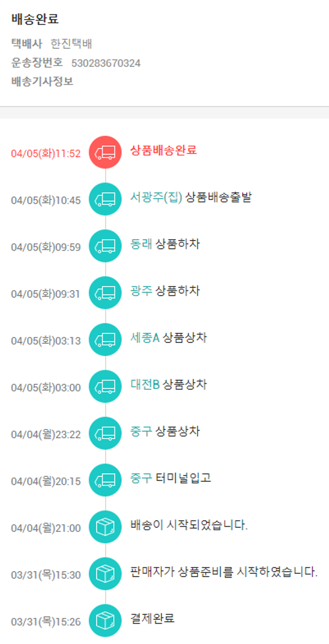Click the red truck icon for 상품배송완료
The height and width of the screenshot is (644, 329).
coord(105,152)
